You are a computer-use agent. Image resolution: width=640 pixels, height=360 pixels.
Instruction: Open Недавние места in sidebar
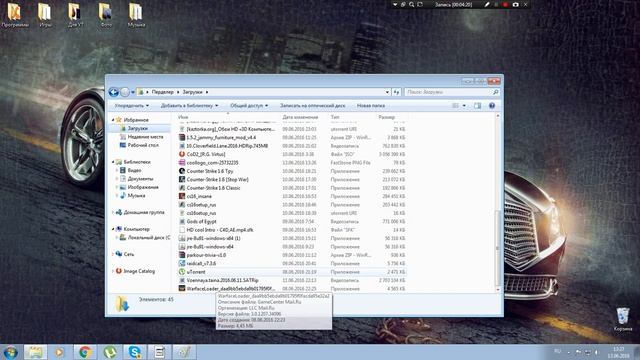point(145,137)
